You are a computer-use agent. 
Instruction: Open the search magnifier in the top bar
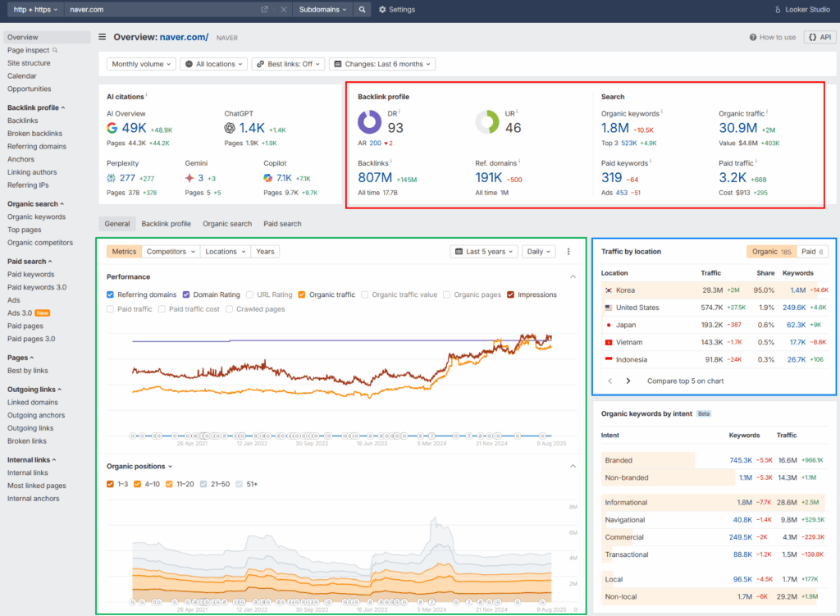tap(362, 9)
